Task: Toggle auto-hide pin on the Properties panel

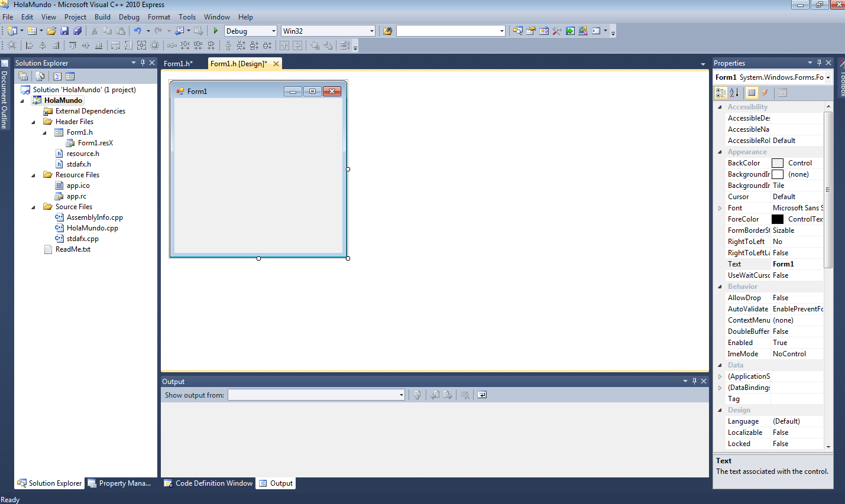Action: click(x=819, y=63)
